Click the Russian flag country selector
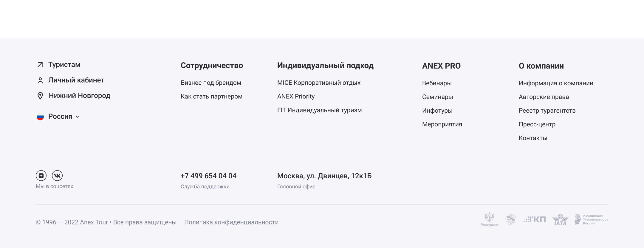The width and height of the screenshot is (644, 248). pyautogui.click(x=40, y=117)
